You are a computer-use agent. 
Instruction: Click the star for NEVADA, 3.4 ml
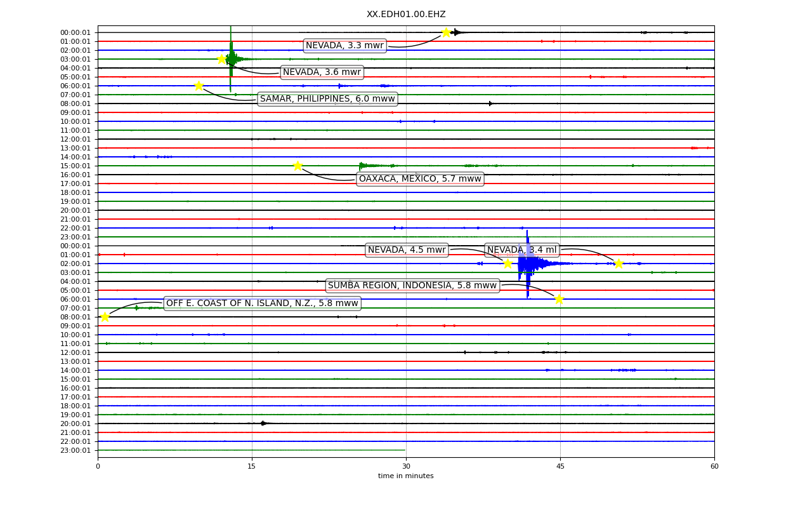pyautogui.click(x=619, y=264)
